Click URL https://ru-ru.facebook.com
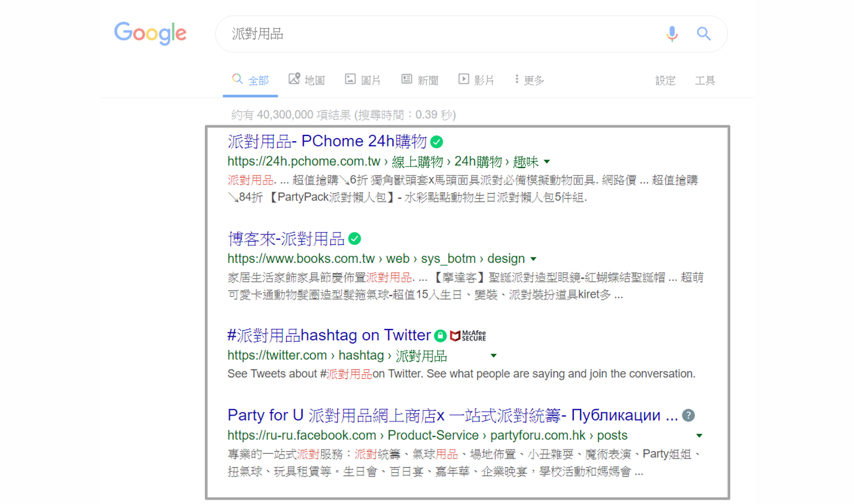854x504 pixels. pos(302,435)
